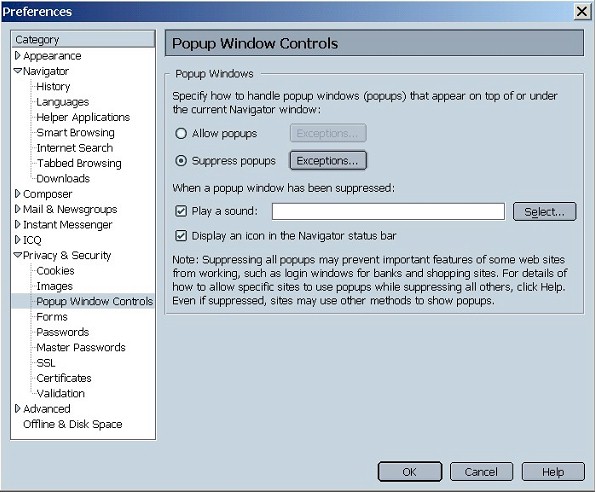Open Passwords preferences
Image resolution: width=596 pixels, height=492 pixels.
[62, 332]
